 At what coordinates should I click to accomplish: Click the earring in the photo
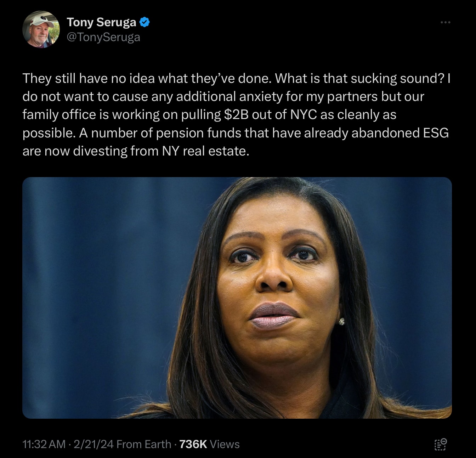(x=342, y=321)
